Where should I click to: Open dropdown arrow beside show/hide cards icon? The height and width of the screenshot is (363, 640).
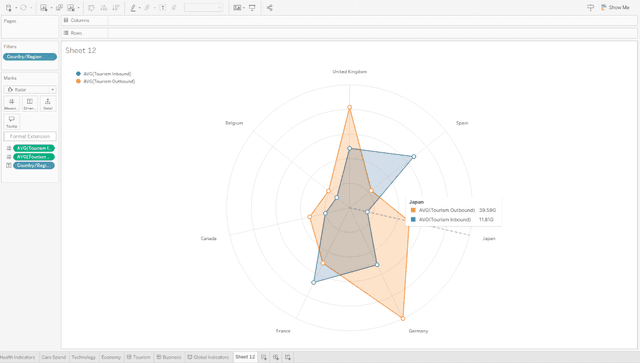click(x=244, y=8)
